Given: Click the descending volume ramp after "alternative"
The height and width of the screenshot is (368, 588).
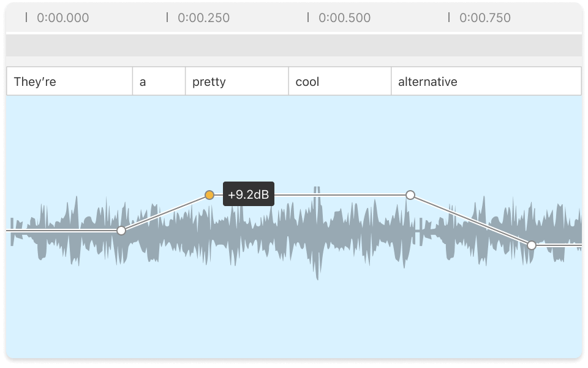Looking at the screenshot, I should pos(472,220).
